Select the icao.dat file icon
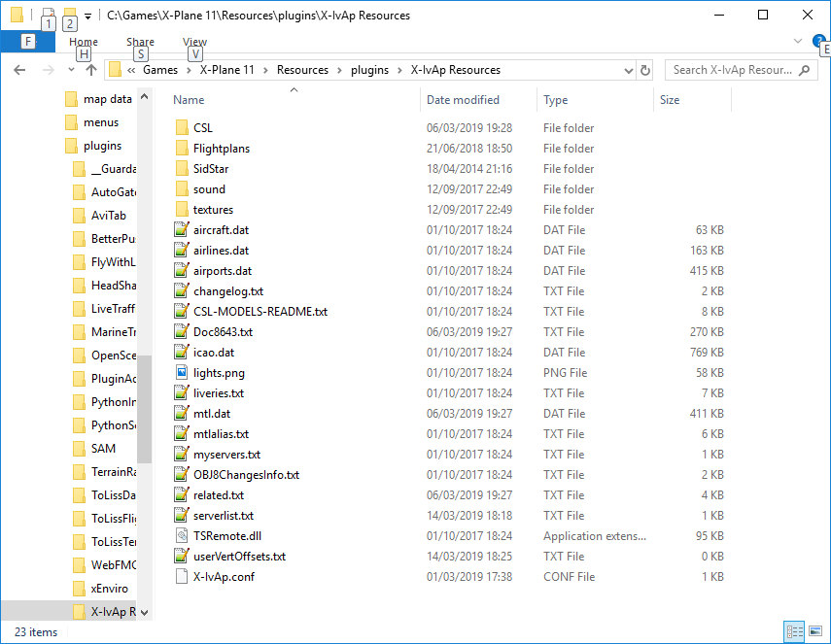831x644 pixels. 181,353
